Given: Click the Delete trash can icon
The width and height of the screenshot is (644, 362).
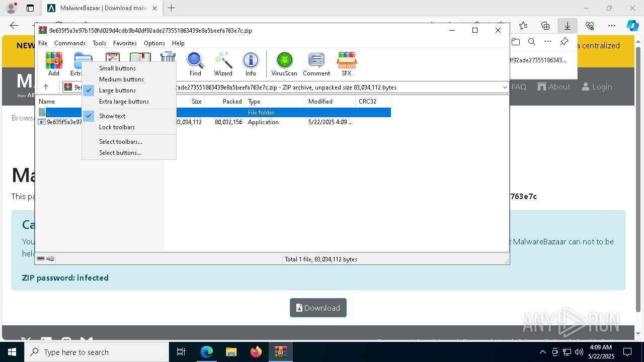Looking at the screenshot, I should (168, 56).
